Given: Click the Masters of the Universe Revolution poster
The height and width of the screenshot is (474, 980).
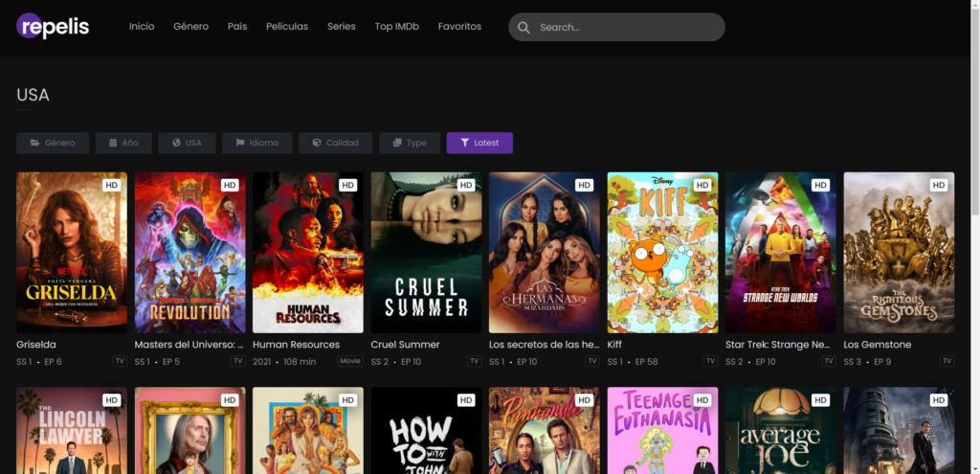Looking at the screenshot, I should [190, 253].
